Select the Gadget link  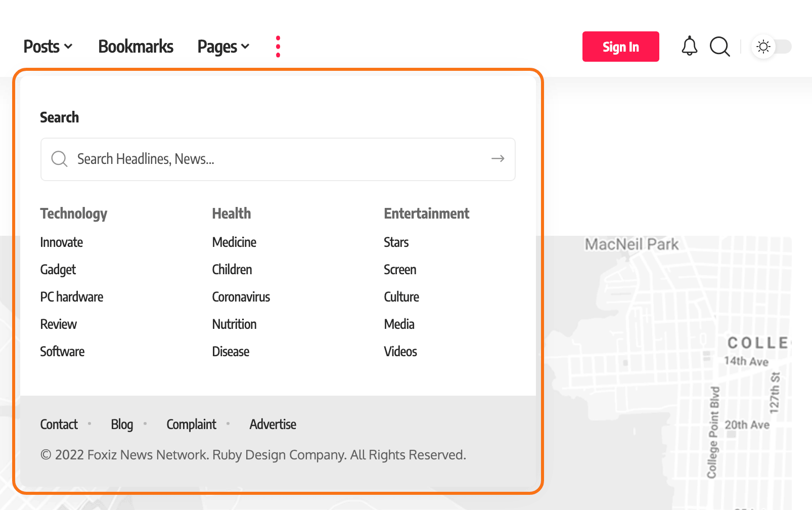point(58,270)
